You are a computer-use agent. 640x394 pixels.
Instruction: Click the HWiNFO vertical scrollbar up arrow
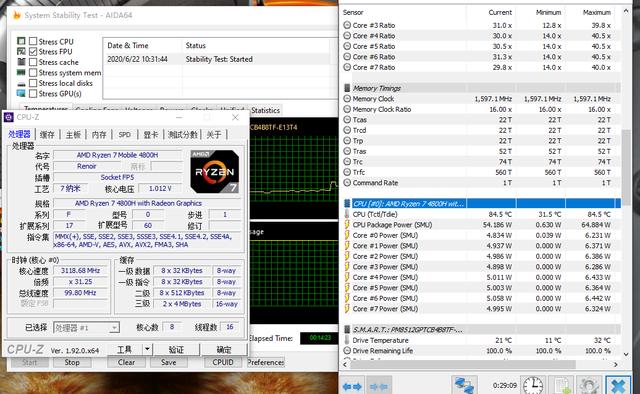pyautogui.click(x=626, y=11)
